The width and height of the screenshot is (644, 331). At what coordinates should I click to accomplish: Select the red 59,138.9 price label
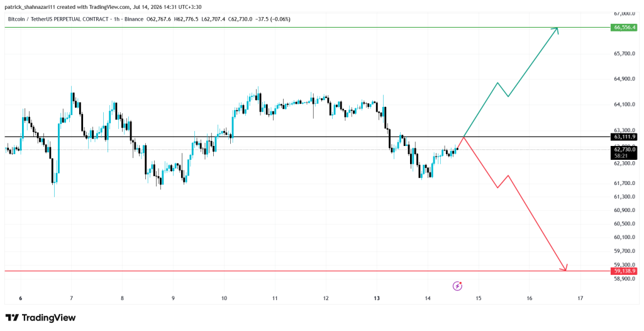click(x=625, y=271)
